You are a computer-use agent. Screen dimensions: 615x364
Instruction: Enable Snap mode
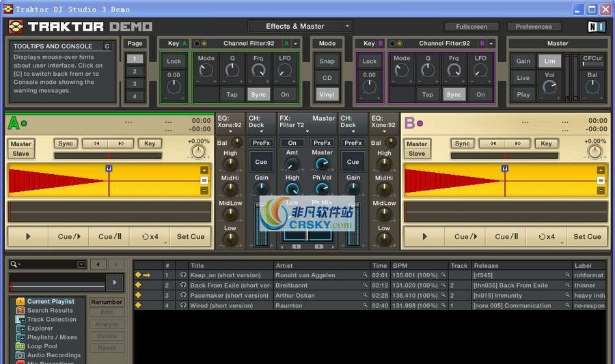click(x=327, y=61)
